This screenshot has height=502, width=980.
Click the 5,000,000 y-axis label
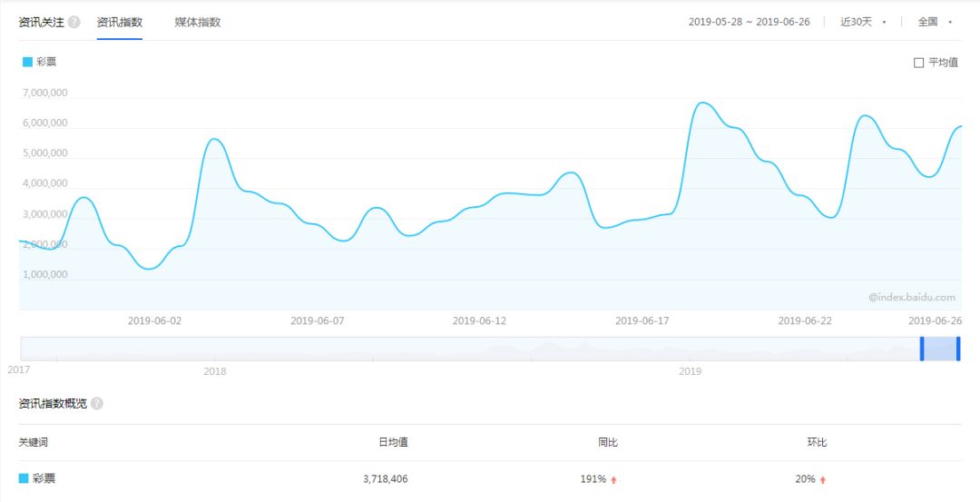click(x=45, y=153)
